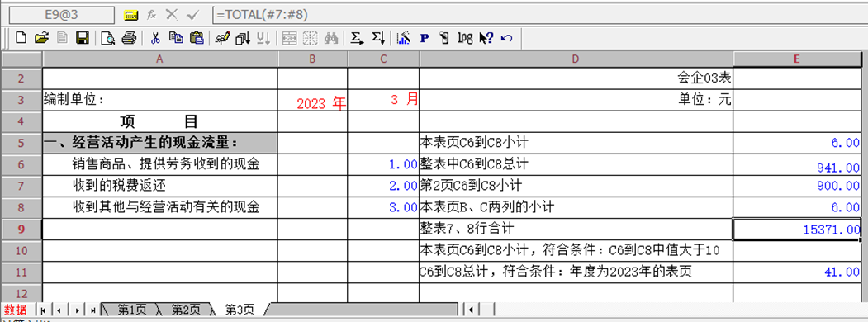Create a new report with New icon
The width and height of the screenshot is (868, 322).
[21, 38]
